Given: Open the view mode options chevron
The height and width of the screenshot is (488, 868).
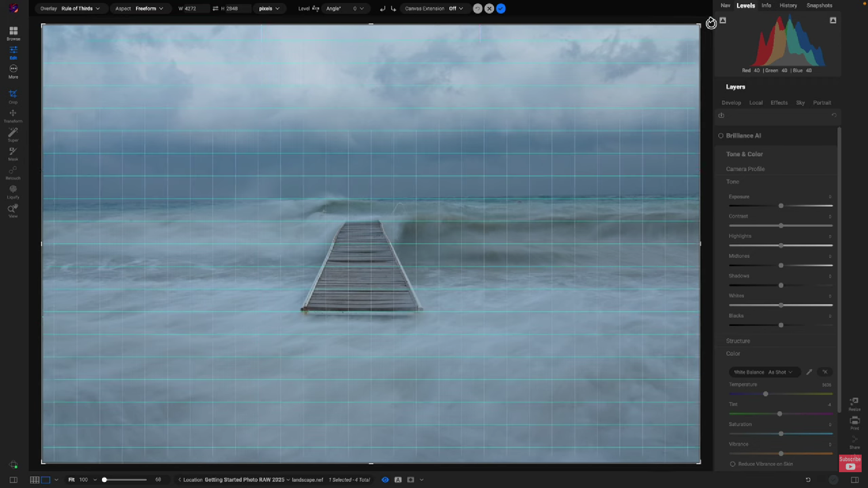Looking at the screenshot, I should click(56, 480).
